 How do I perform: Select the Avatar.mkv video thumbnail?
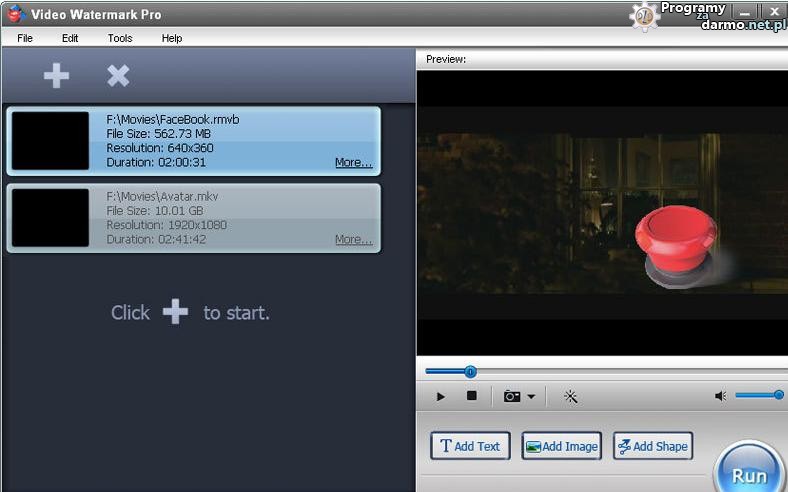pyautogui.click(x=50, y=218)
